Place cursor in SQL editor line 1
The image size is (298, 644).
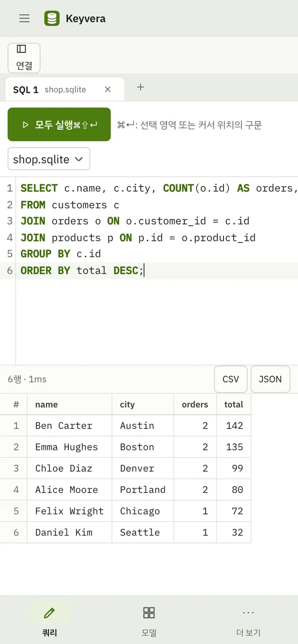(x=157, y=188)
